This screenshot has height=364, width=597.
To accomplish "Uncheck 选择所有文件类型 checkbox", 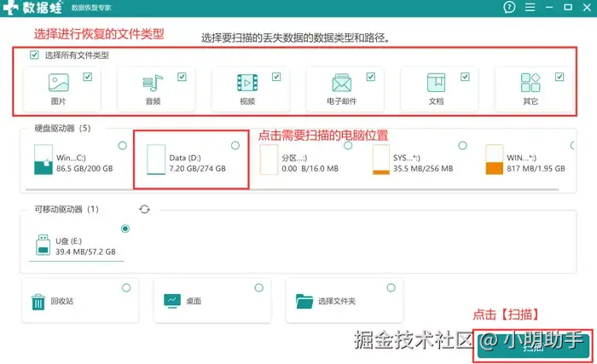I will click(x=34, y=55).
